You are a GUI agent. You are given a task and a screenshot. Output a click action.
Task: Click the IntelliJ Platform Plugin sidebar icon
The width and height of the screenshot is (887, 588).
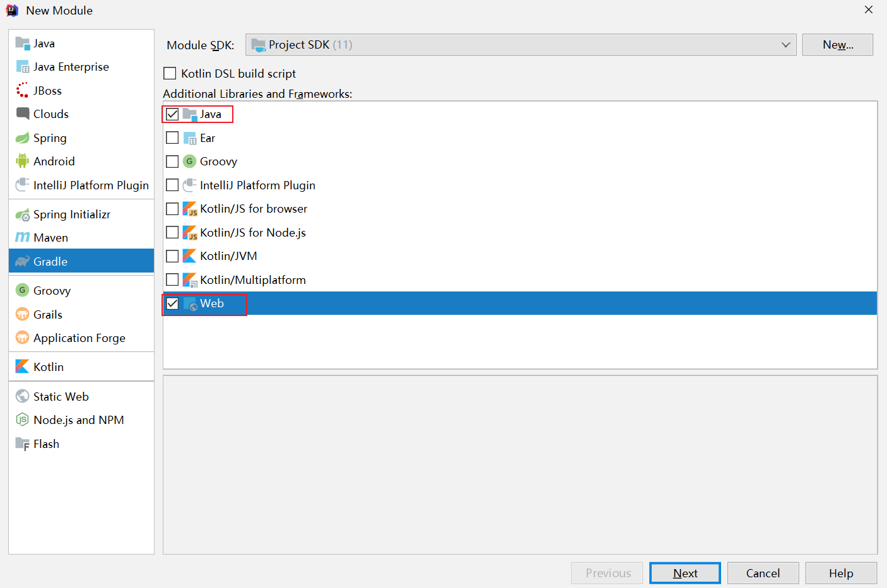pyautogui.click(x=23, y=185)
